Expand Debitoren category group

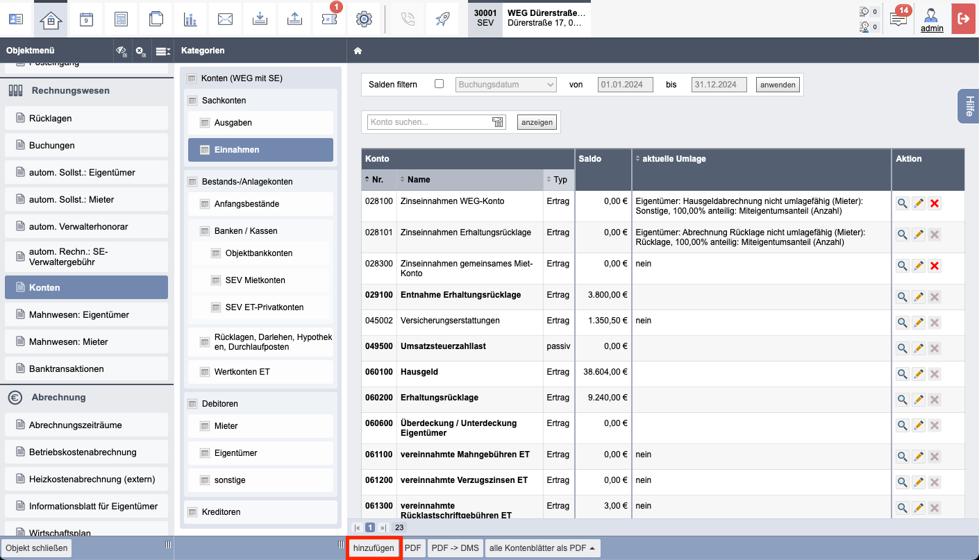[x=260, y=403]
